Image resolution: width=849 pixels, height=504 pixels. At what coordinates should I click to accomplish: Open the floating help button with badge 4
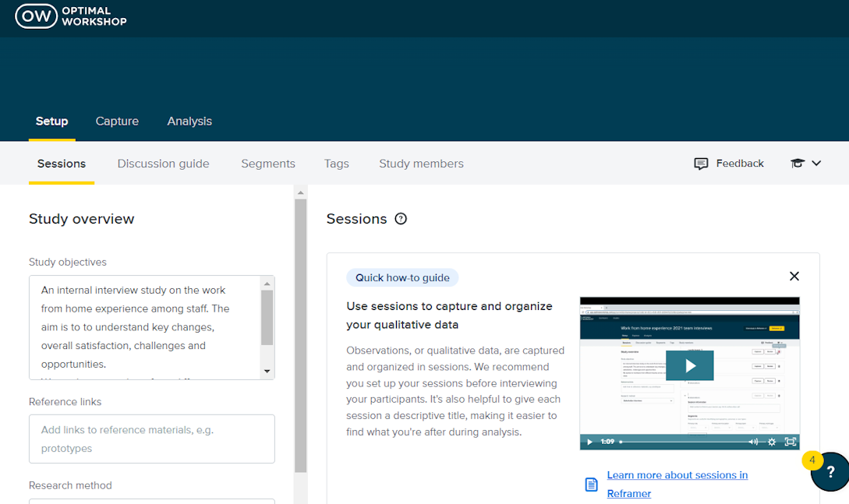coord(830,471)
